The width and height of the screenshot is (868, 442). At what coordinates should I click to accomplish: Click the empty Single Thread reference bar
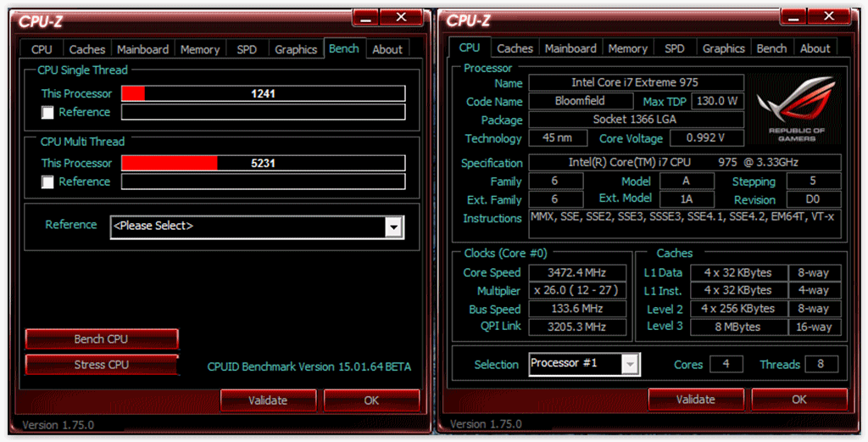(264, 112)
